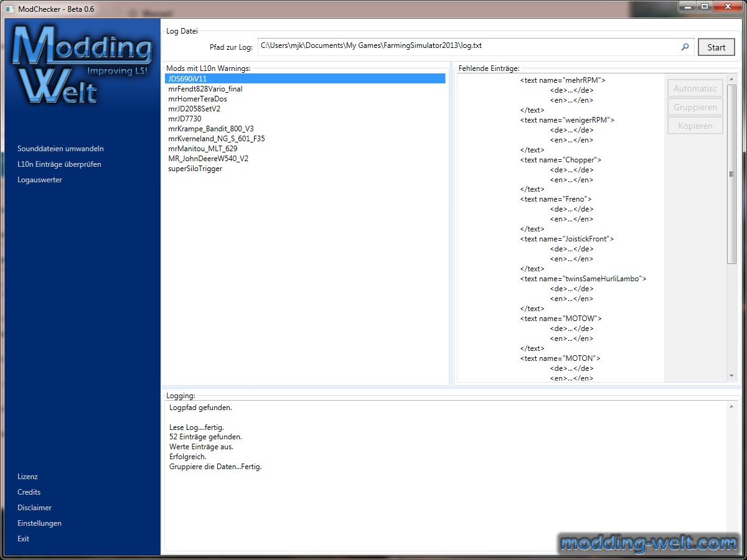
Task: Click scroll-down arrow of Fehlende Einträge panel
Action: pyautogui.click(x=731, y=376)
